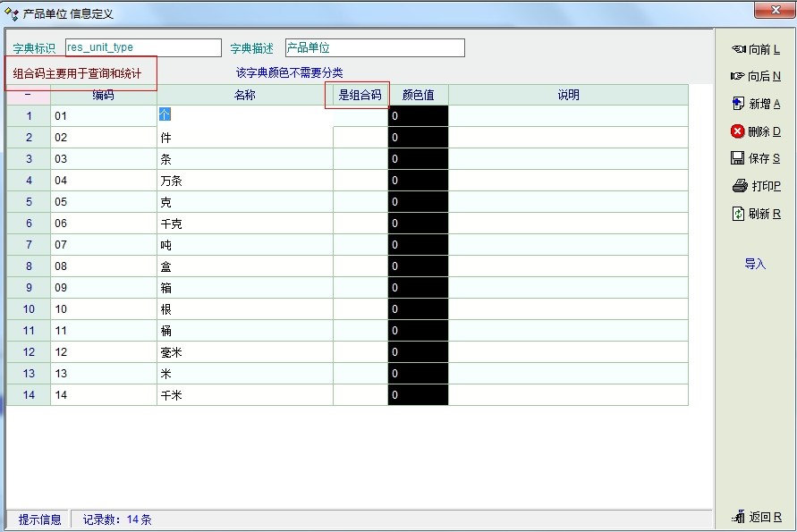Click the 返回 return icon
This screenshot has width=797, height=532.
point(739,517)
